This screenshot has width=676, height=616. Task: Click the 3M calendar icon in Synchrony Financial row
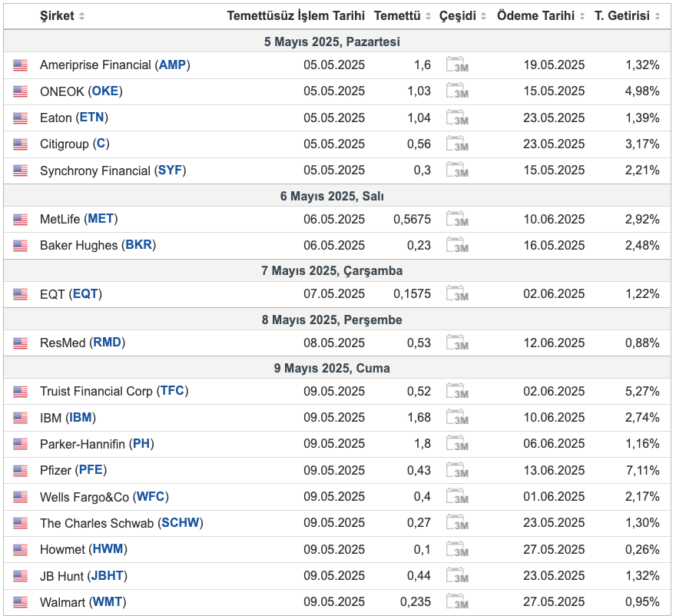tap(457, 170)
